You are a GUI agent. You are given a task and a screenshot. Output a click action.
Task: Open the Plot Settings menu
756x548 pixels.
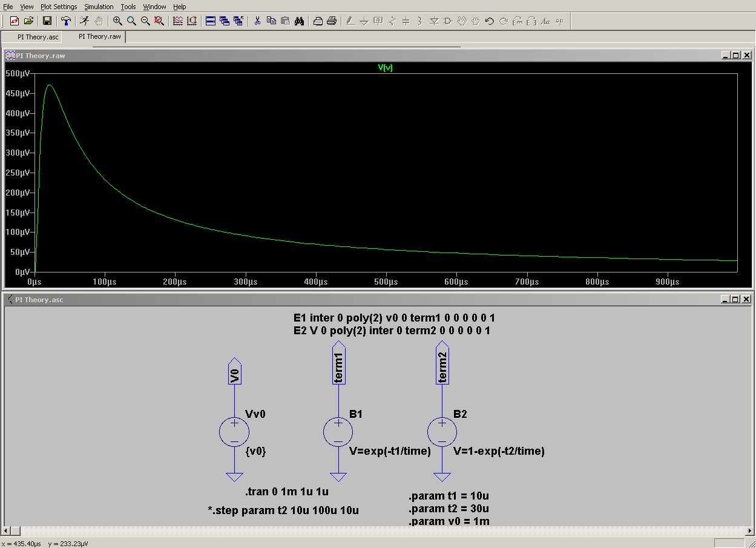coord(59,7)
